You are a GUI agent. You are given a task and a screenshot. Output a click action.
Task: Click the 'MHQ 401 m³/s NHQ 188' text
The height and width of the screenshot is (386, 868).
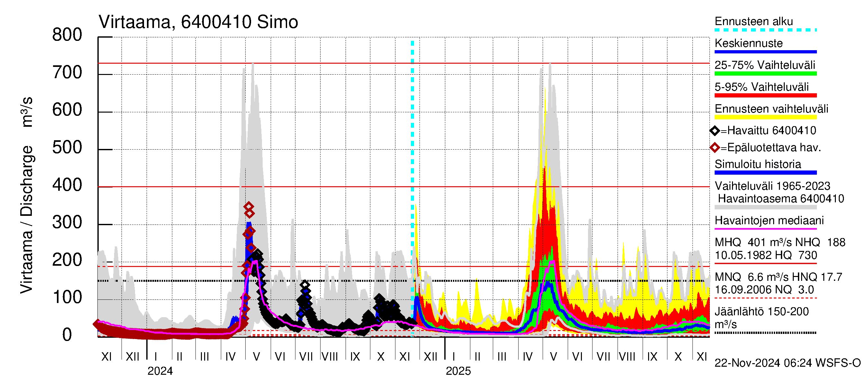click(780, 243)
